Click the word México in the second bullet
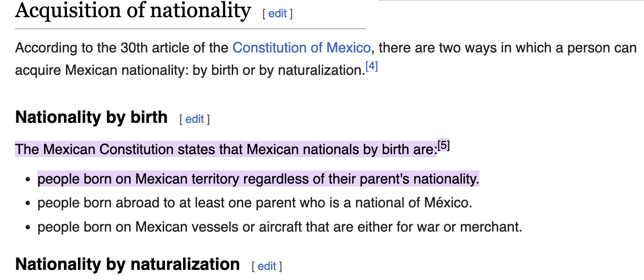This screenshot has height=280, width=644. (x=447, y=203)
